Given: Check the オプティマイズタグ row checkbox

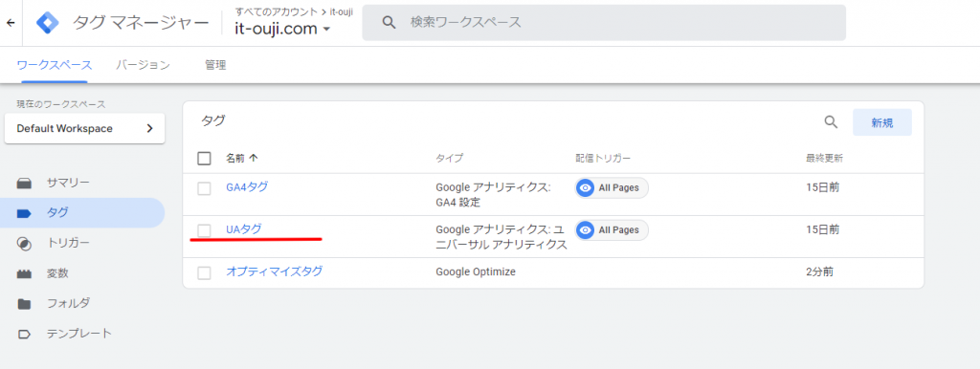Looking at the screenshot, I should click(x=205, y=272).
